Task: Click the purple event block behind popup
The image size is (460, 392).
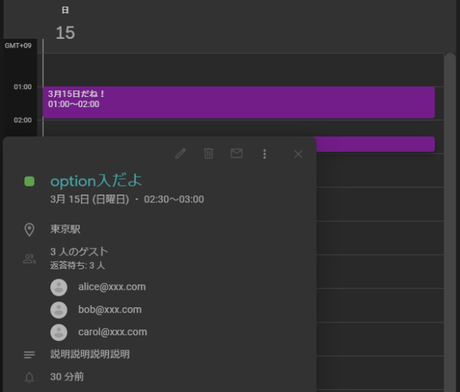Action: (375, 144)
